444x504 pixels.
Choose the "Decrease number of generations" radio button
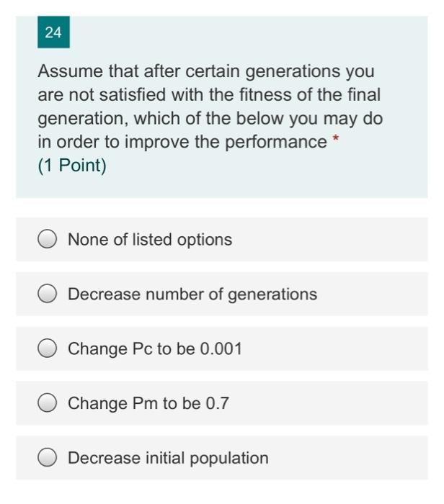point(48,294)
